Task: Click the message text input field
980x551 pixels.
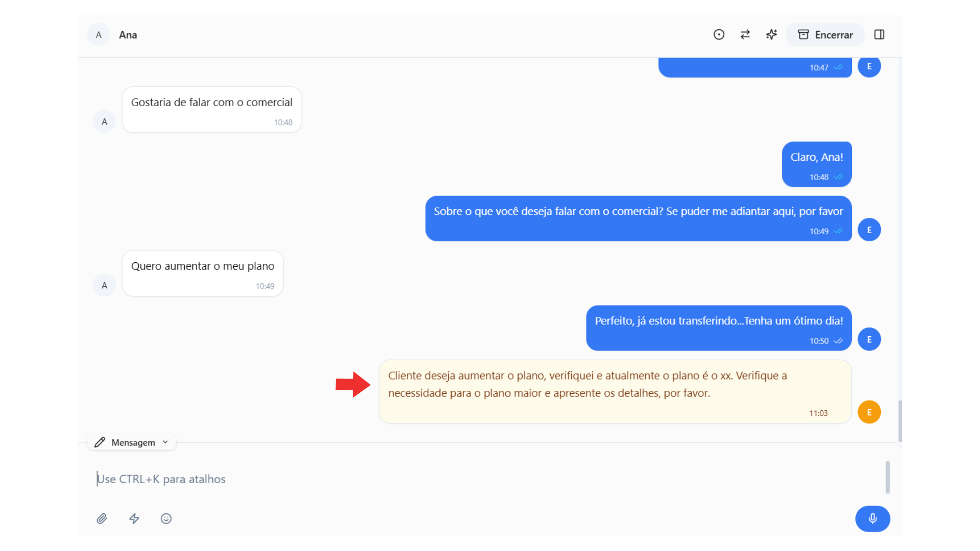Action: point(459,479)
